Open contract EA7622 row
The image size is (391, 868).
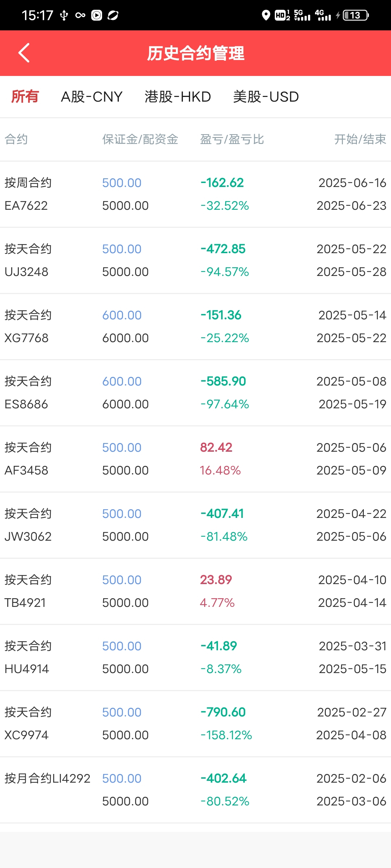(195, 194)
